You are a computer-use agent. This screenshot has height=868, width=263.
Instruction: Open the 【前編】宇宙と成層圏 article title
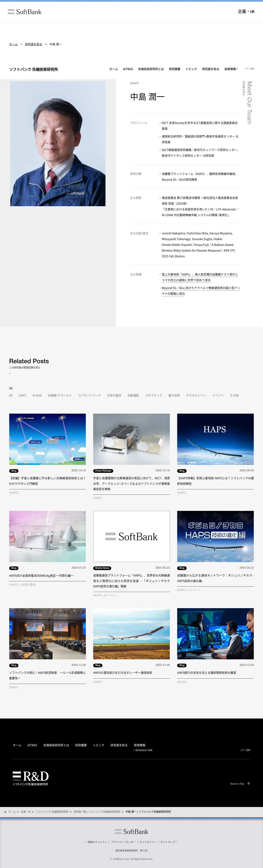pyautogui.click(x=47, y=481)
